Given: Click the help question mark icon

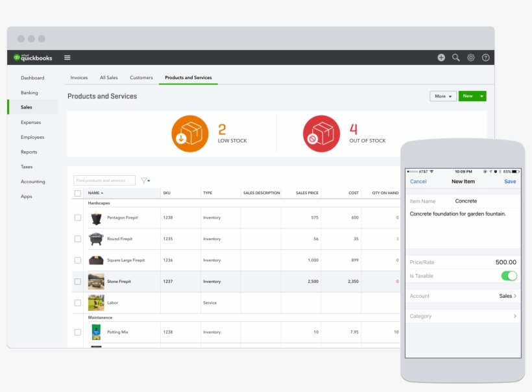Looking at the screenshot, I should [x=486, y=58].
